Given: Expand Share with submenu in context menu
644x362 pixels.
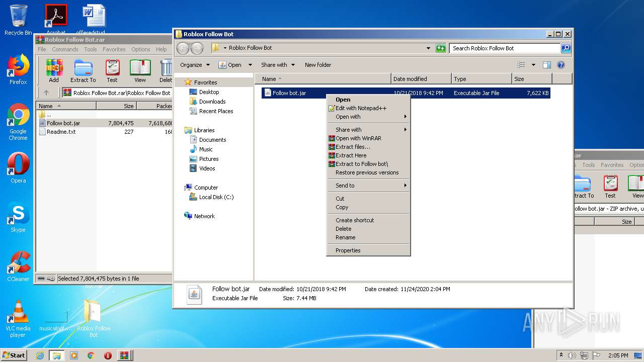Looking at the screenshot, I should coord(368,130).
